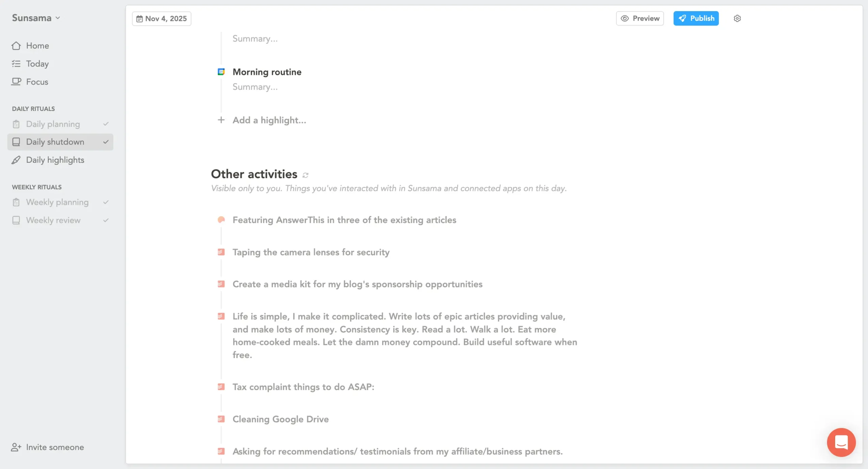
Task: Click the refresh icon beside Other activities
Action: click(305, 175)
